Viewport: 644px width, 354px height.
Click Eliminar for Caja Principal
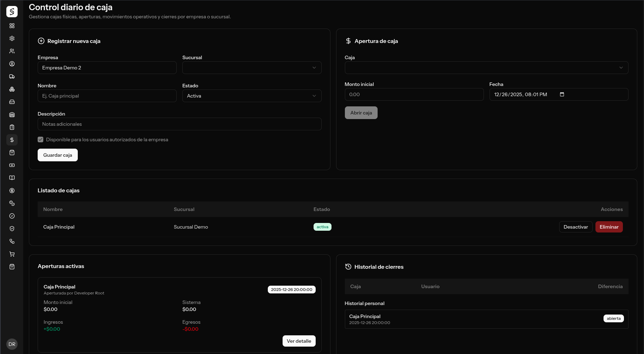coord(609,227)
